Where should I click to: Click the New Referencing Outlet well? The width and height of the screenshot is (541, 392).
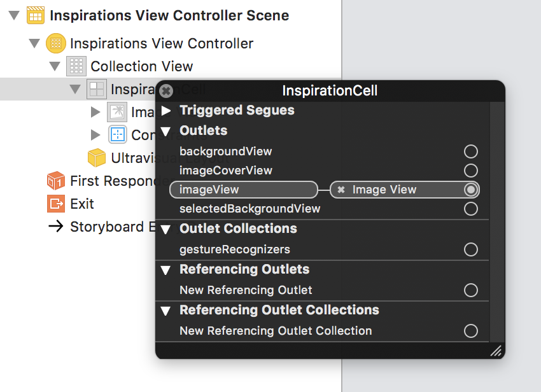pos(471,290)
